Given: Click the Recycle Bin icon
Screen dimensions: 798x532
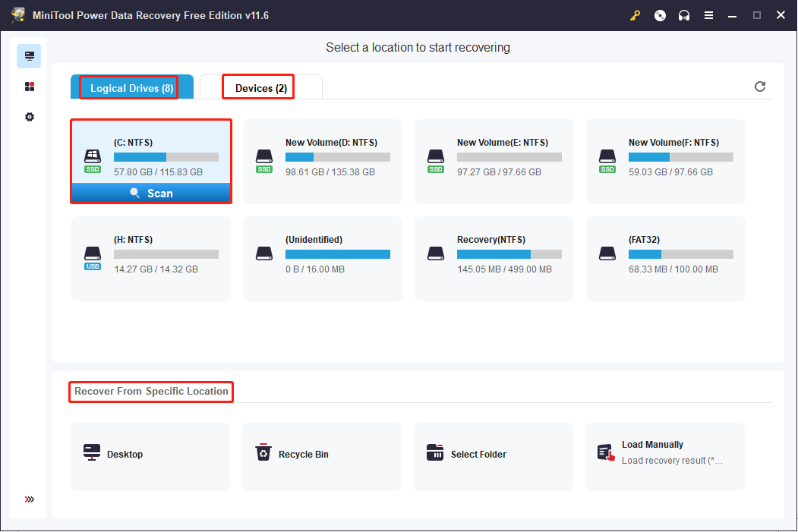Looking at the screenshot, I should click(x=263, y=452).
